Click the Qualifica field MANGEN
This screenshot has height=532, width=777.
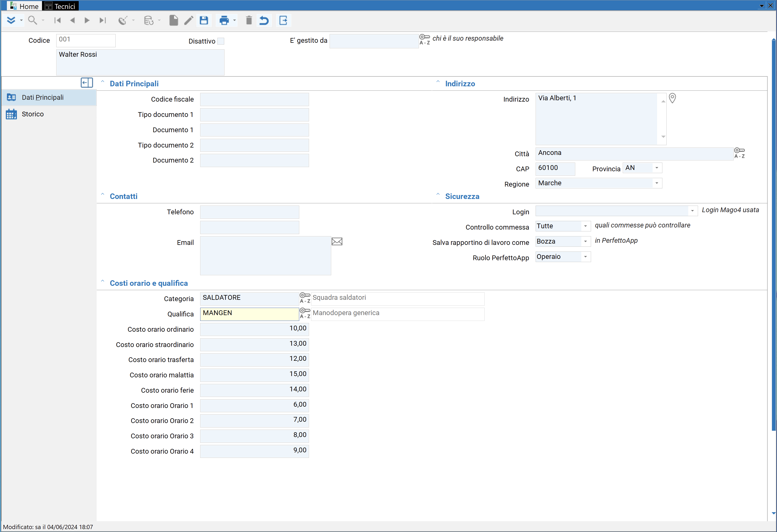(x=249, y=314)
